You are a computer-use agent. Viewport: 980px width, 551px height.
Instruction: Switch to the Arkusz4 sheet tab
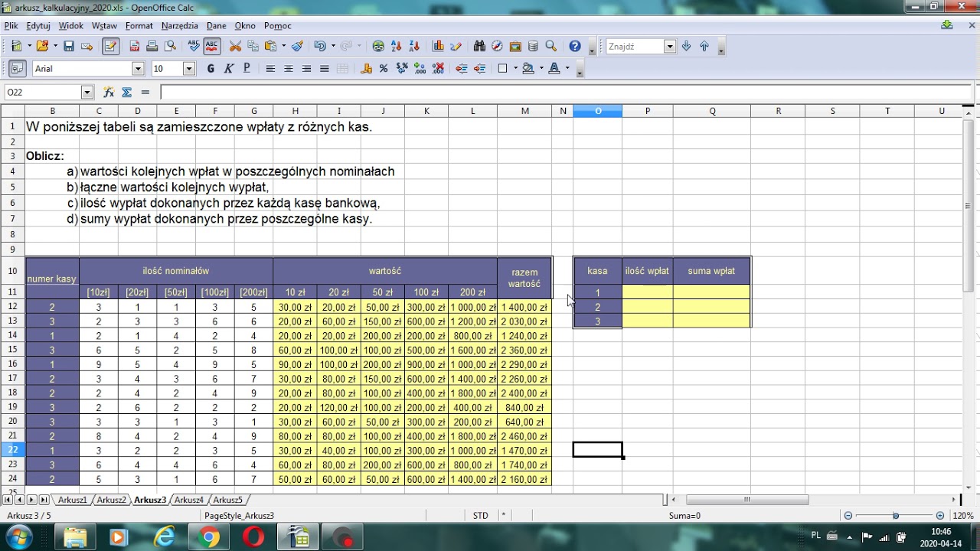(x=189, y=500)
